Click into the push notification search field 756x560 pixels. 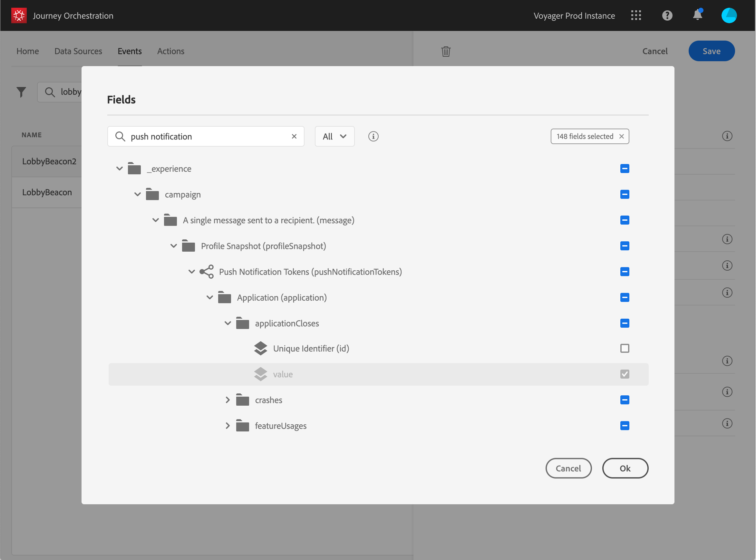[207, 136]
